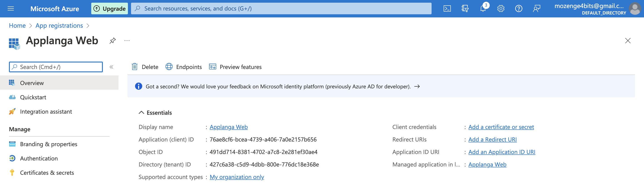Click the Applanga Web app registration icon
The height and width of the screenshot is (183, 644).
pos(14,44)
